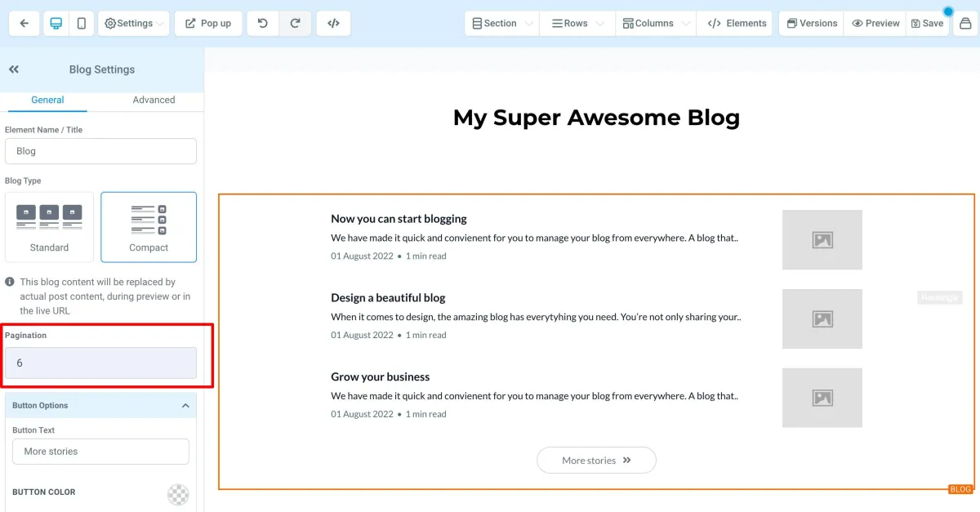Click the redo icon

click(x=294, y=24)
